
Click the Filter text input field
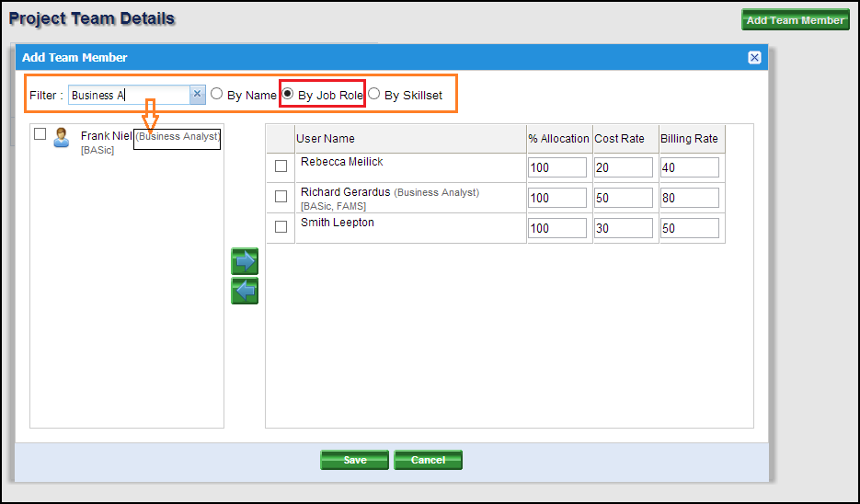point(129,95)
